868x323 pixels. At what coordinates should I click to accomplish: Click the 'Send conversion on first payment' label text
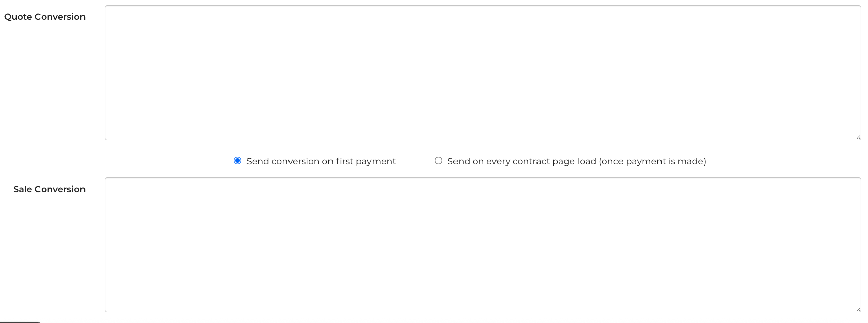click(321, 161)
